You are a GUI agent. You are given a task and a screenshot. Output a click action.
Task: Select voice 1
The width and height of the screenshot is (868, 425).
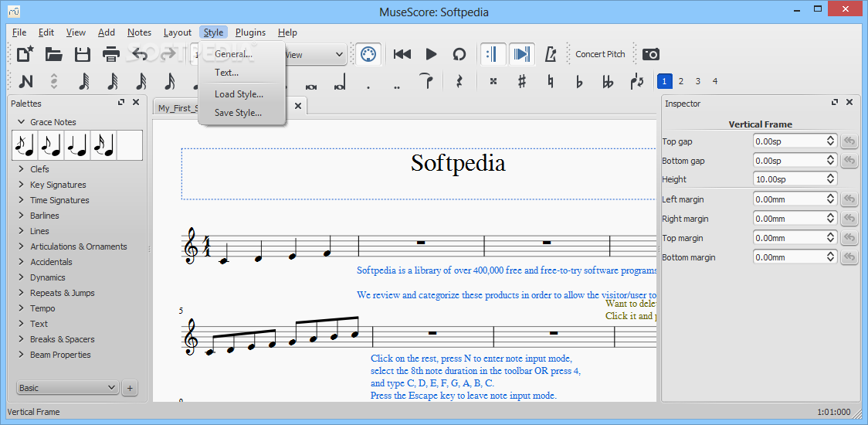point(665,81)
